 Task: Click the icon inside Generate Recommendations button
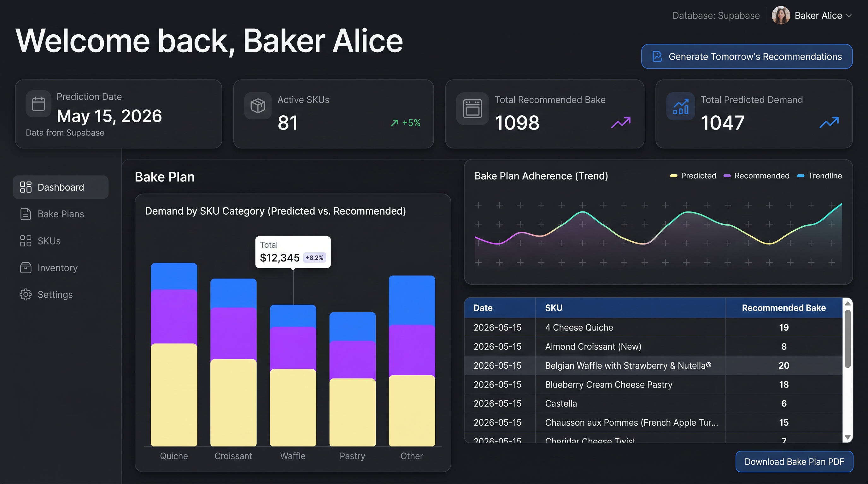point(657,56)
